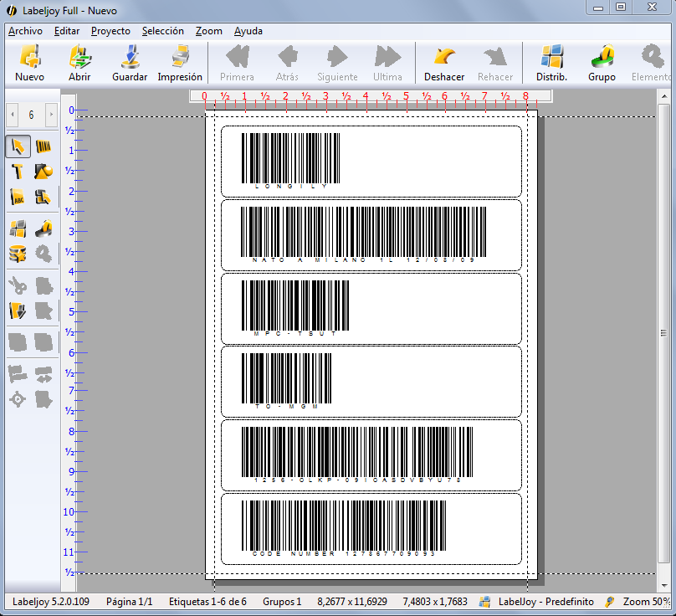
Task: Select the 1256-OLKP barcode
Action: pyautogui.click(x=357, y=454)
